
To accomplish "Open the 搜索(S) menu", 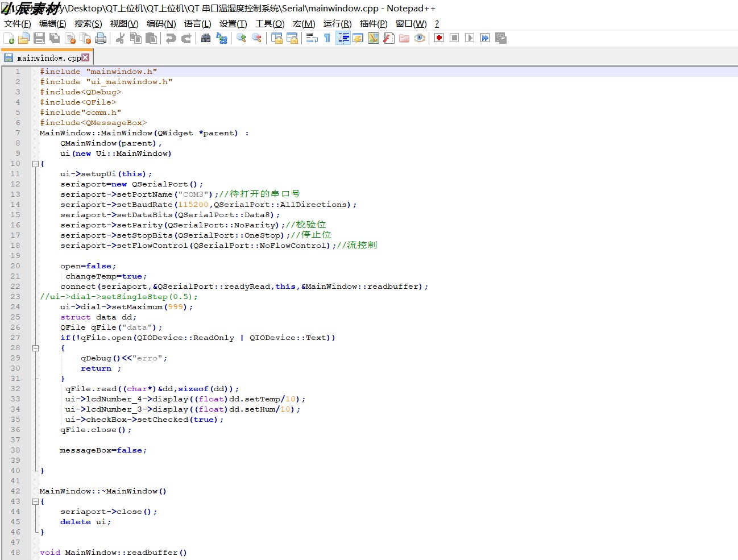I will point(88,24).
